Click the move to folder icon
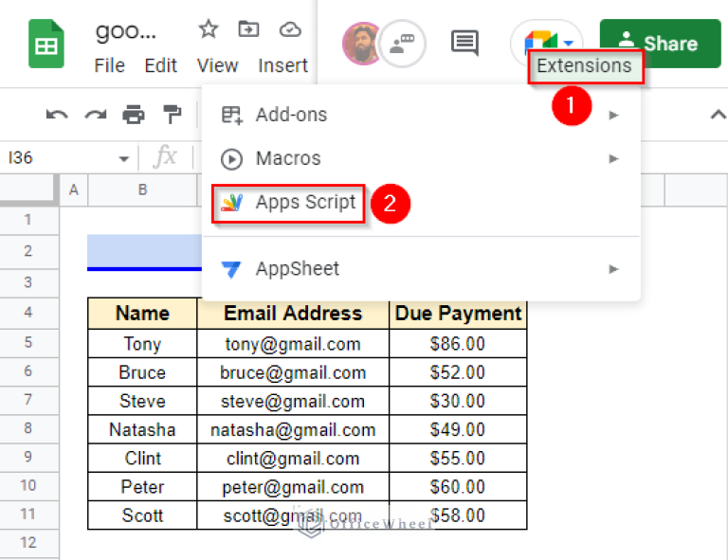 coord(248,29)
